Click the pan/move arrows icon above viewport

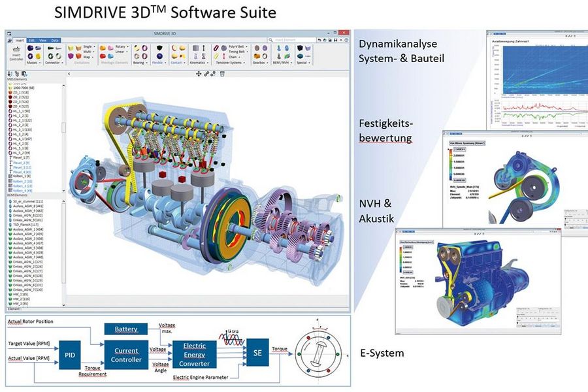coord(199,74)
